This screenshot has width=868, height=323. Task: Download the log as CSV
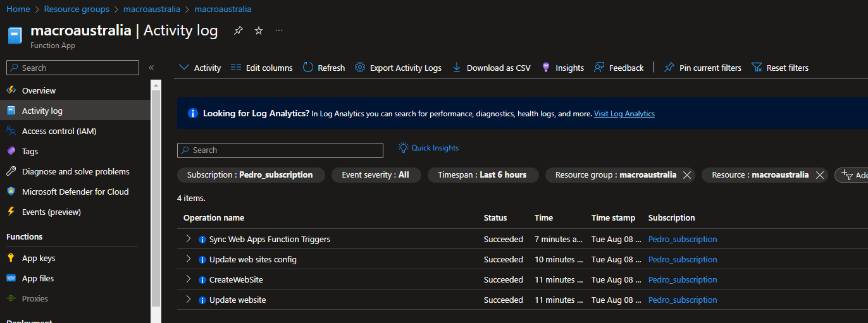492,68
